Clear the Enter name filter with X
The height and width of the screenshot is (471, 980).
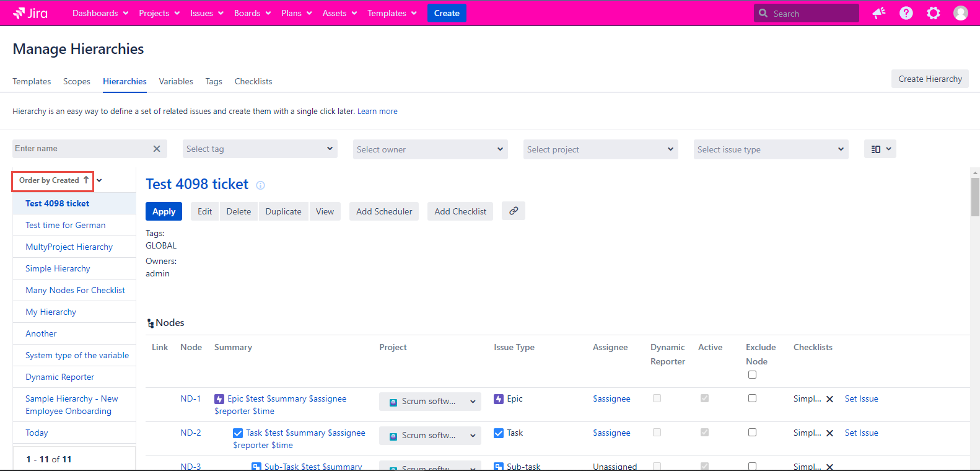157,149
